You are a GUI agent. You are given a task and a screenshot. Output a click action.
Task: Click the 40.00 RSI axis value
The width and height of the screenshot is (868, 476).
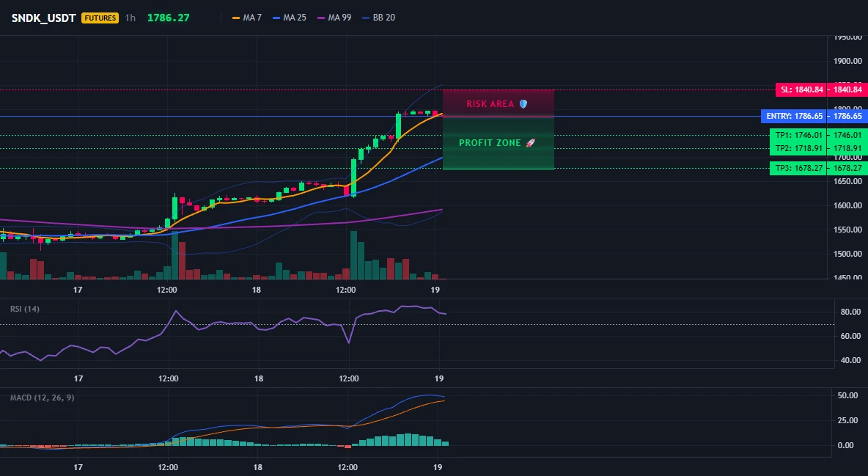pos(850,360)
